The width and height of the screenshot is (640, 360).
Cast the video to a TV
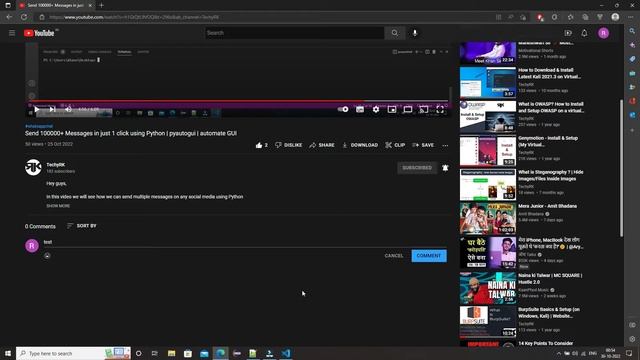click(424, 109)
